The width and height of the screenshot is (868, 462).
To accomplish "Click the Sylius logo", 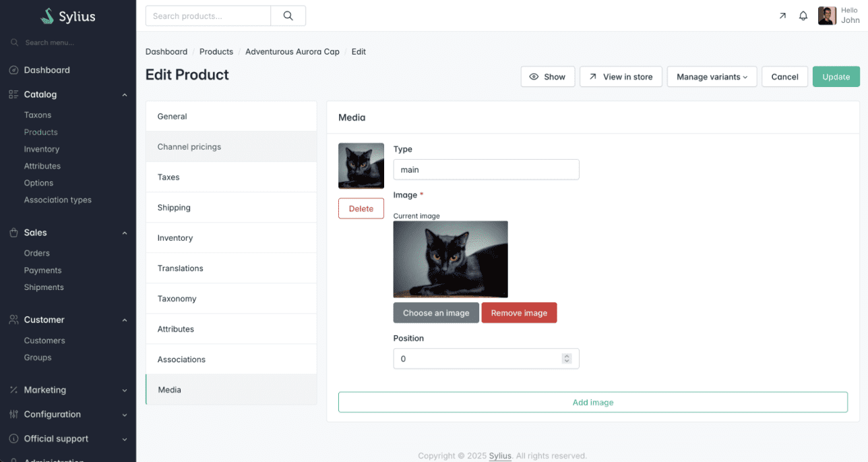I will (x=68, y=16).
